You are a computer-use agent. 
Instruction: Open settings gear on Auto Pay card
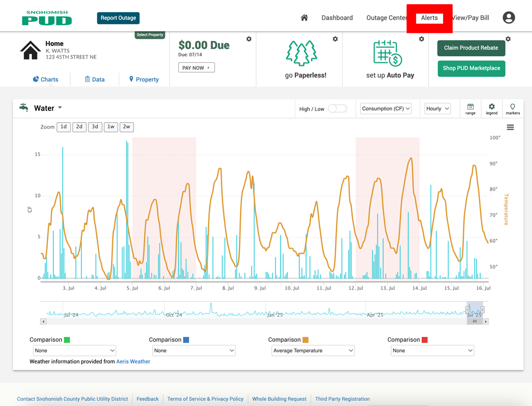click(x=421, y=39)
